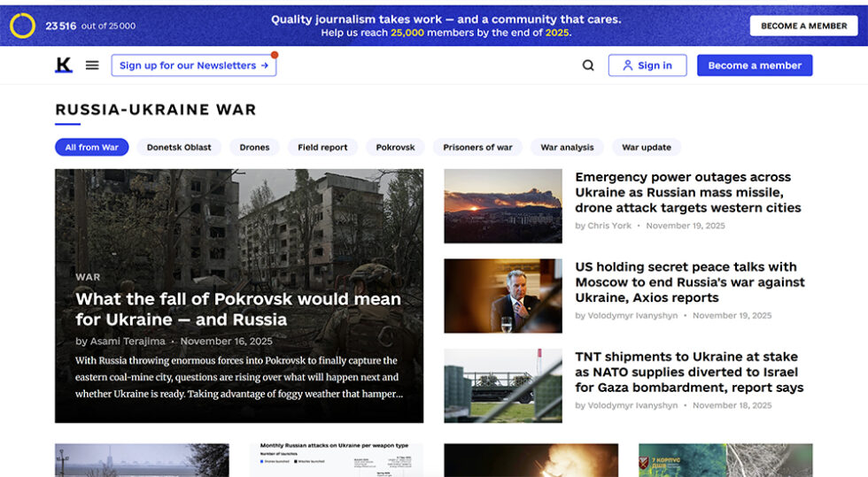
Task: Select the All from War filter
Action: tap(92, 147)
